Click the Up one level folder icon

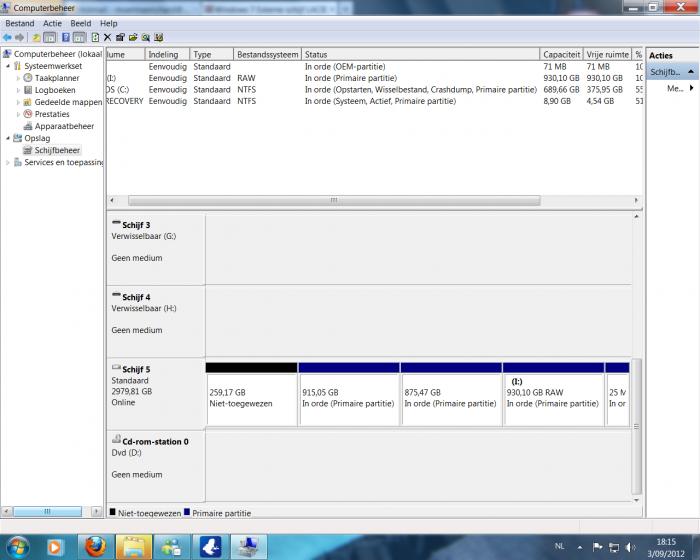tap(36, 38)
